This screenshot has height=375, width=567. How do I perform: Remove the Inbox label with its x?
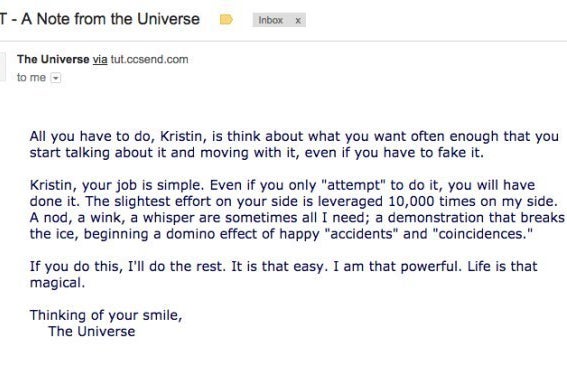pos(298,21)
